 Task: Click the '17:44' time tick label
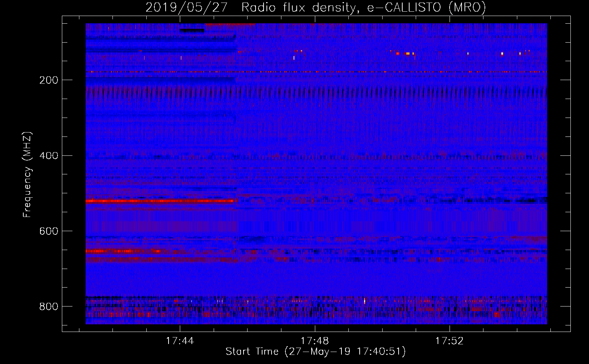click(x=180, y=341)
